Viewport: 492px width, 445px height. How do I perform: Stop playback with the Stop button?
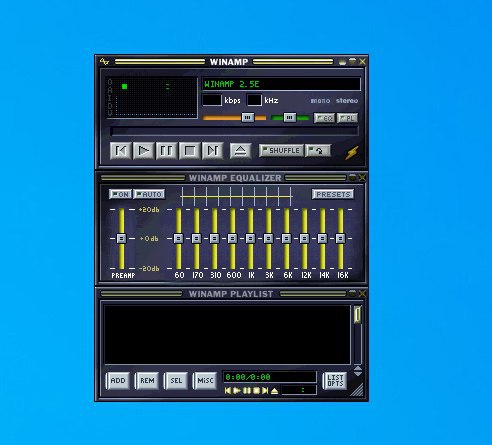[190, 151]
